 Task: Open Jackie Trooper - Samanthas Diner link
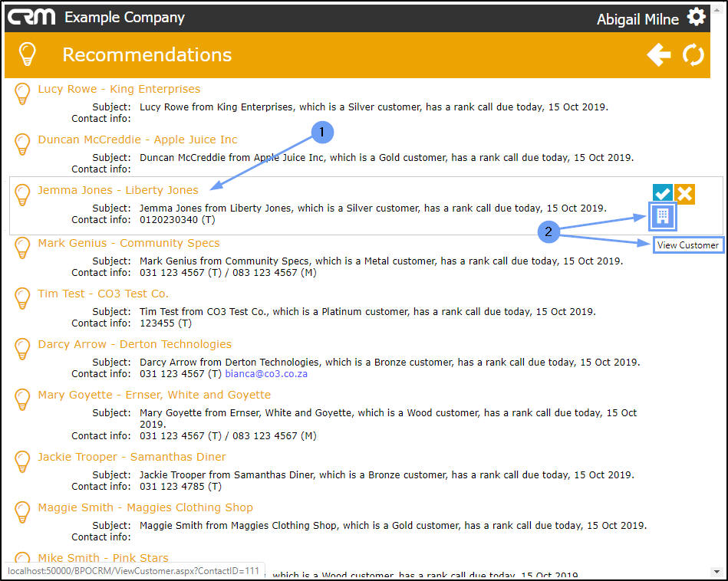point(132,457)
